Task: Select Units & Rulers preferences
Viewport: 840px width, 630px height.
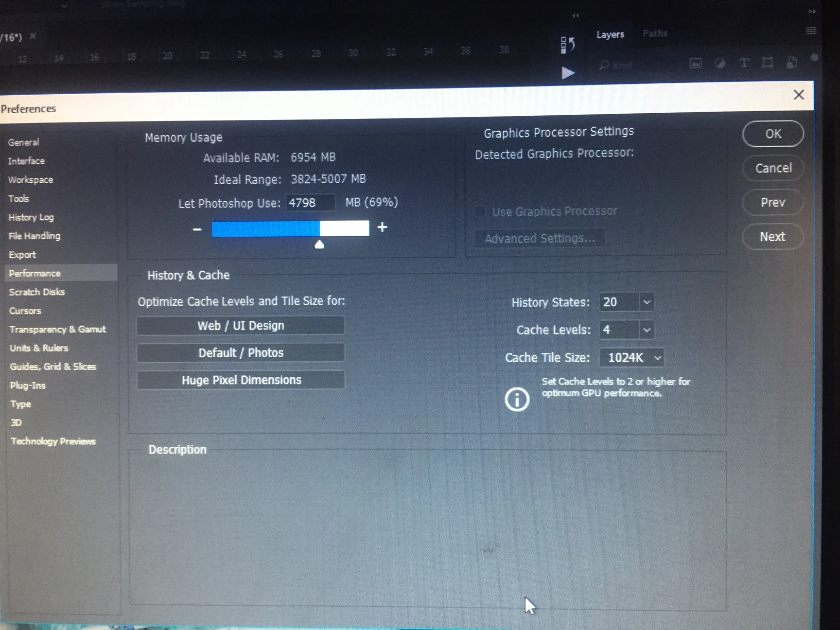Action: coord(39,348)
